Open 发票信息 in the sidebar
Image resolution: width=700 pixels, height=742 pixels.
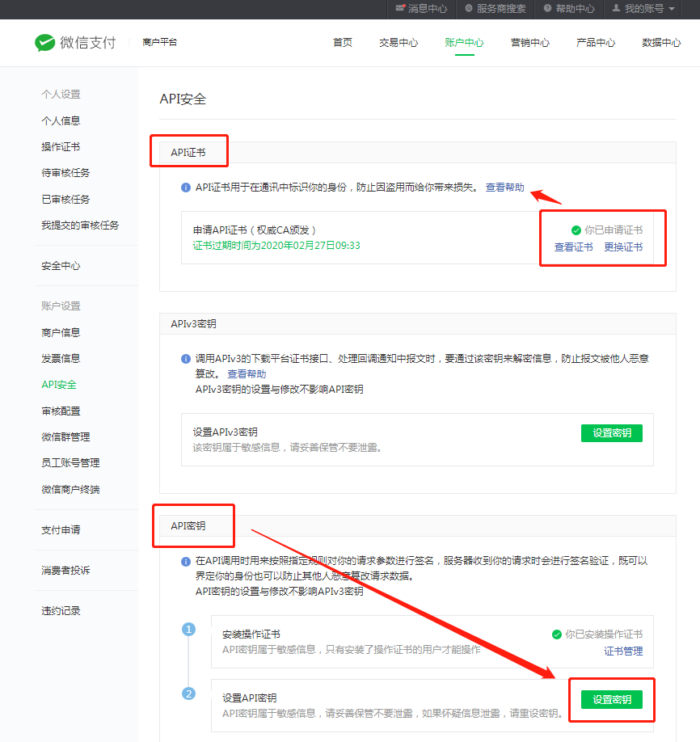pyautogui.click(x=61, y=359)
